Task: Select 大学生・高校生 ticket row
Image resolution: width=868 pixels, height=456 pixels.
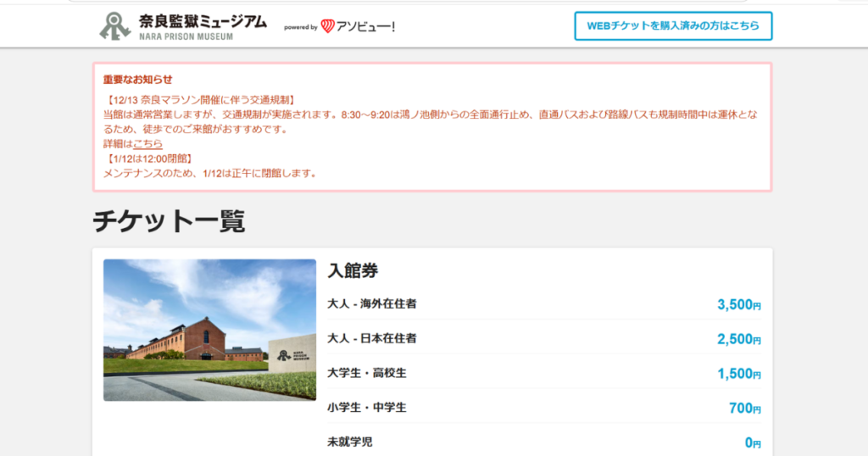Action: (x=544, y=373)
